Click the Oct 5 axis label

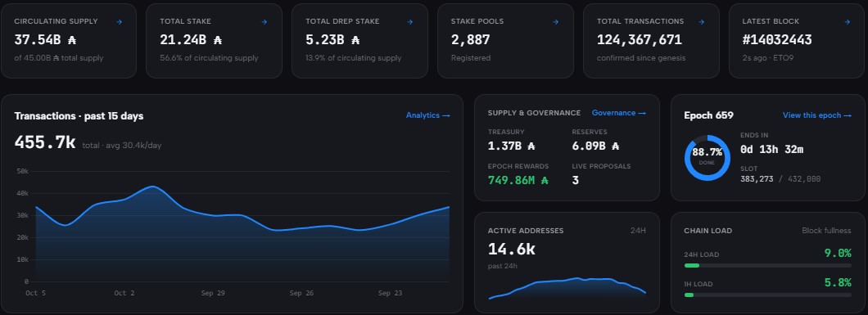pyautogui.click(x=36, y=294)
